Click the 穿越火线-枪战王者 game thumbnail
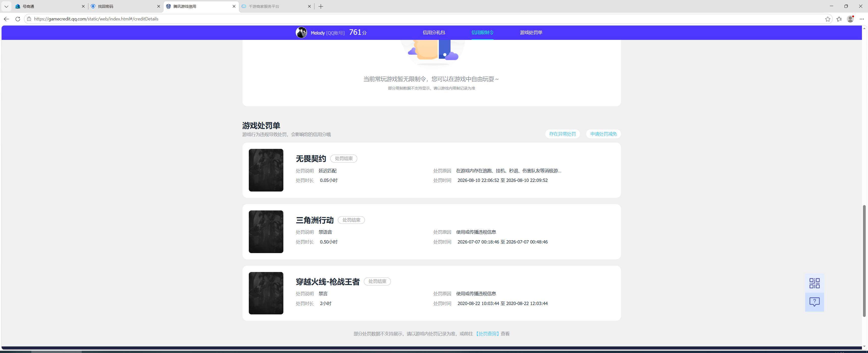The width and height of the screenshot is (868, 353). tap(266, 293)
